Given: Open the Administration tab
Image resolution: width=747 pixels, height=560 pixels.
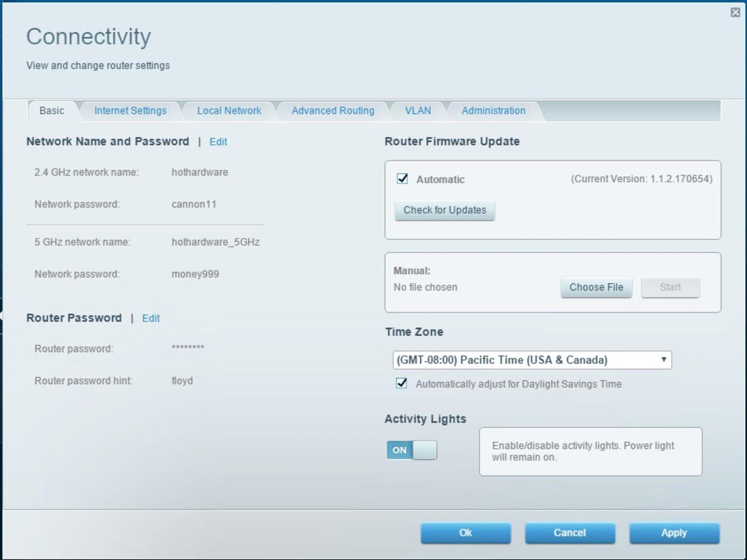Looking at the screenshot, I should (x=493, y=111).
